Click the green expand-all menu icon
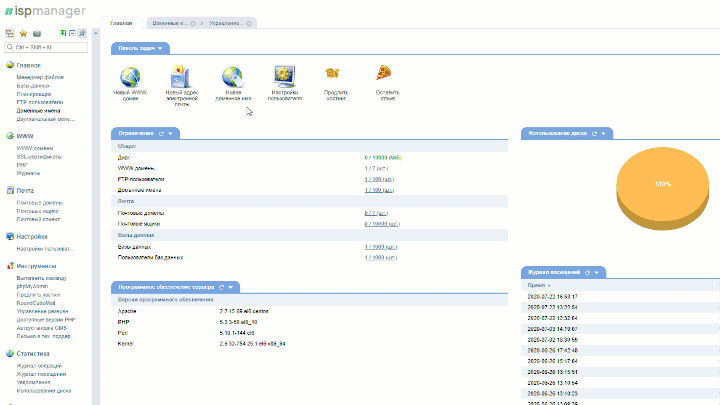The image size is (720, 405). [x=63, y=33]
